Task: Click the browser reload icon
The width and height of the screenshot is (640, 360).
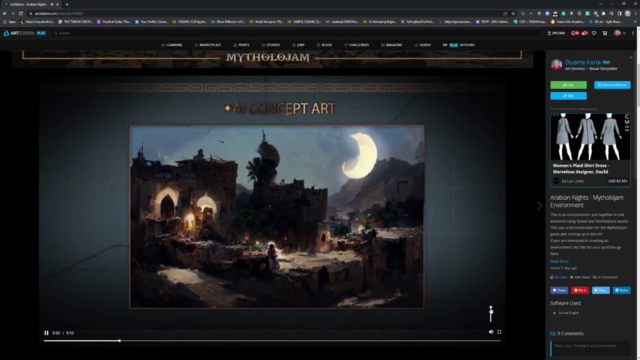Action: (21, 13)
